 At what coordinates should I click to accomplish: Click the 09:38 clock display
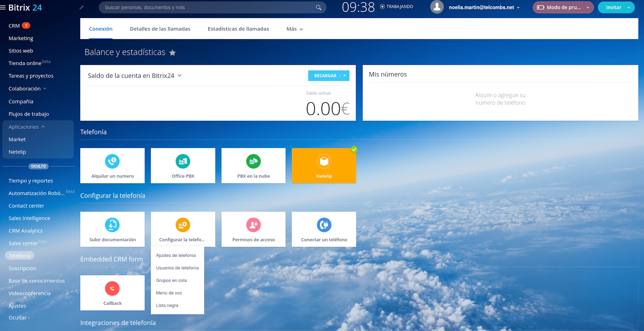(x=358, y=7)
